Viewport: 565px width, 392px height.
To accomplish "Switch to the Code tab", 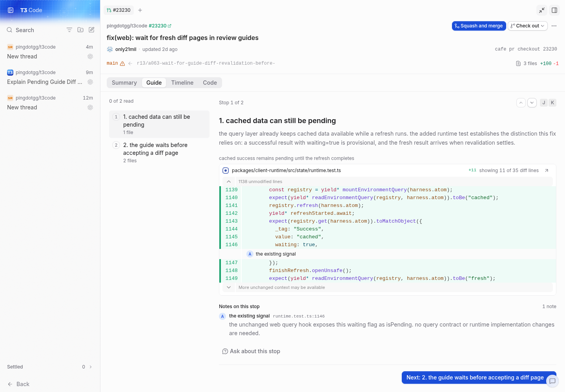I will (210, 83).
